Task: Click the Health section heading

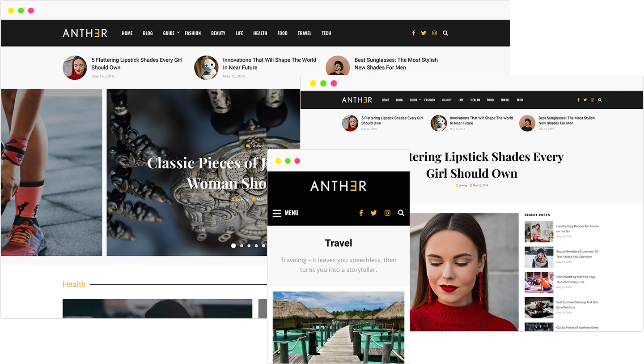Action: (x=74, y=284)
